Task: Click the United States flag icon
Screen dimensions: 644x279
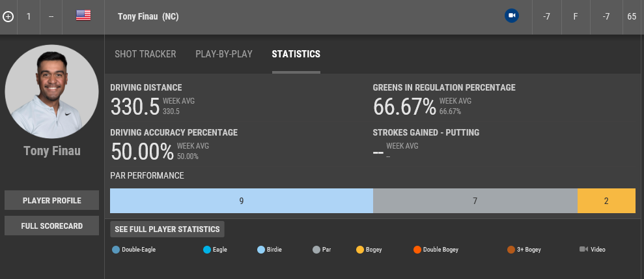Action: coord(83,16)
